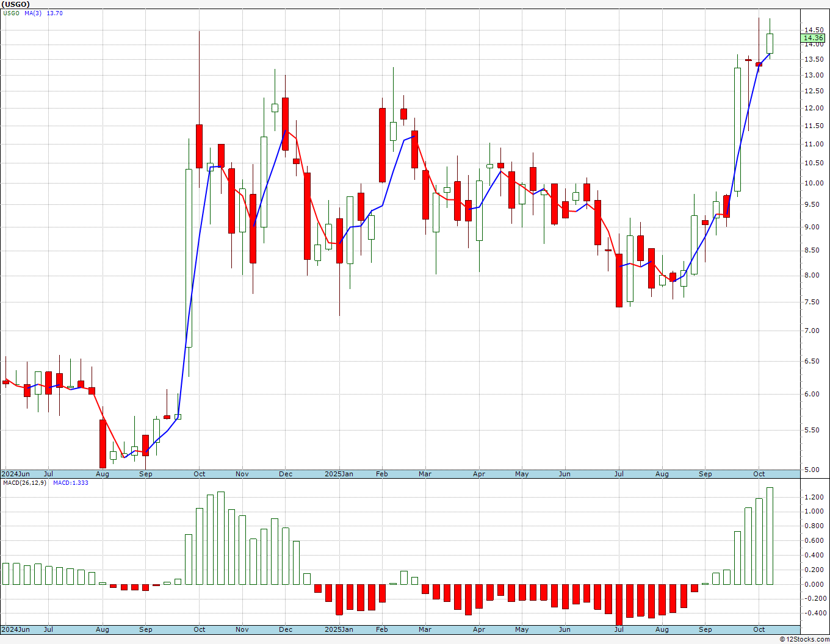Click the latest green candle near 14.36
The height and width of the screenshot is (644, 830).
click(x=770, y=43)
